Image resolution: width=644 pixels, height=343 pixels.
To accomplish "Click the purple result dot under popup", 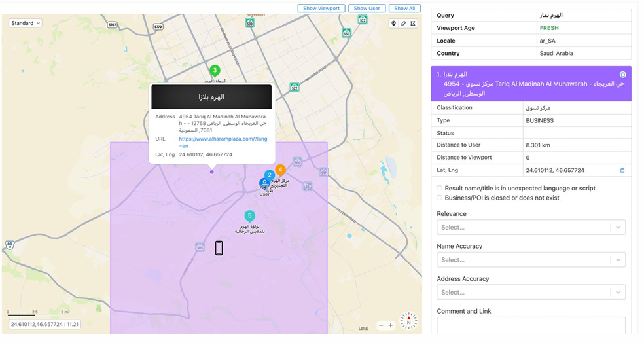I will pyautogui.click(x=211, y=171).
